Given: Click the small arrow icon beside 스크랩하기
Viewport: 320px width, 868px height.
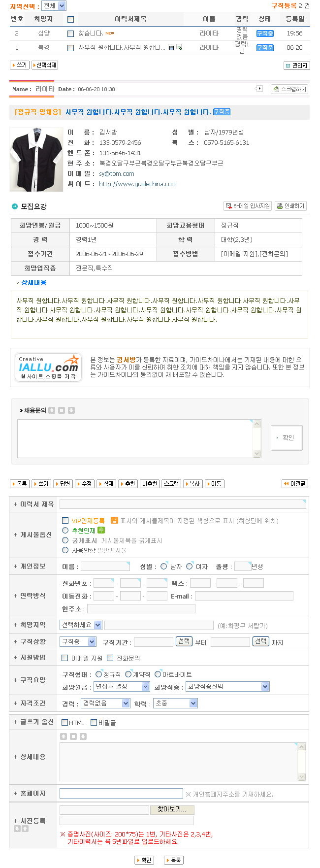Looking at the screenshot, I should [259, 89].
